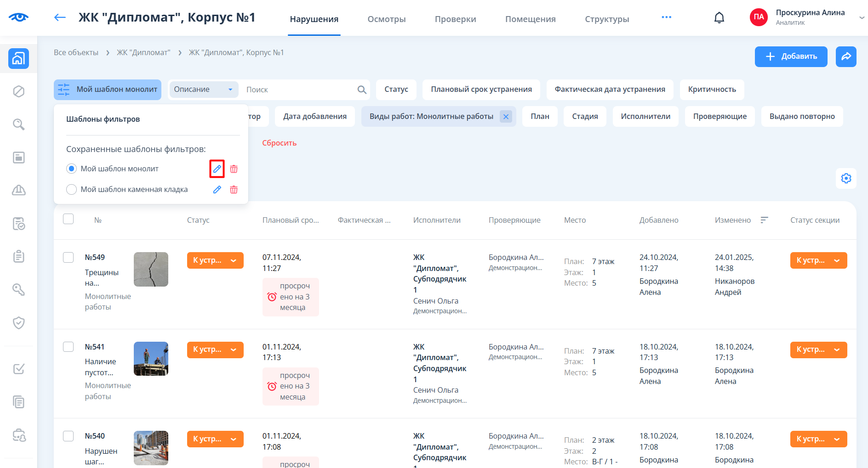
Task: Switch to the Осмотры tab
Action: 386,19
